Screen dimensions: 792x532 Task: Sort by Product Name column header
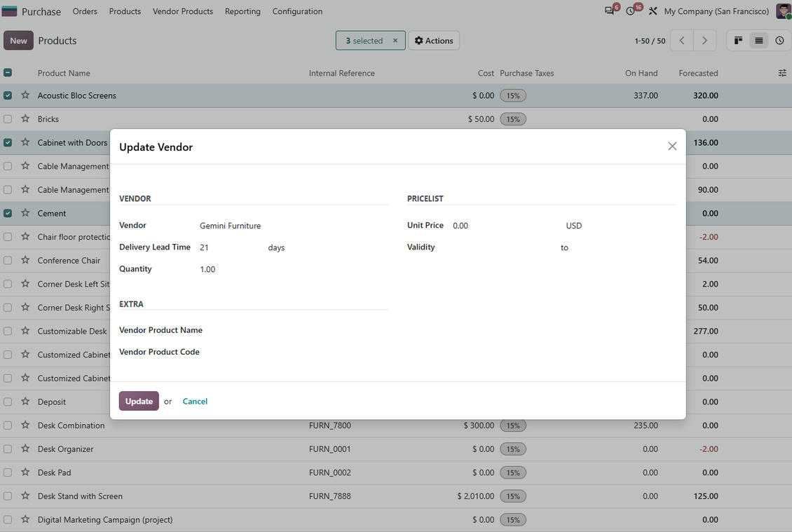pyautogui.click(x=64, y=73)
